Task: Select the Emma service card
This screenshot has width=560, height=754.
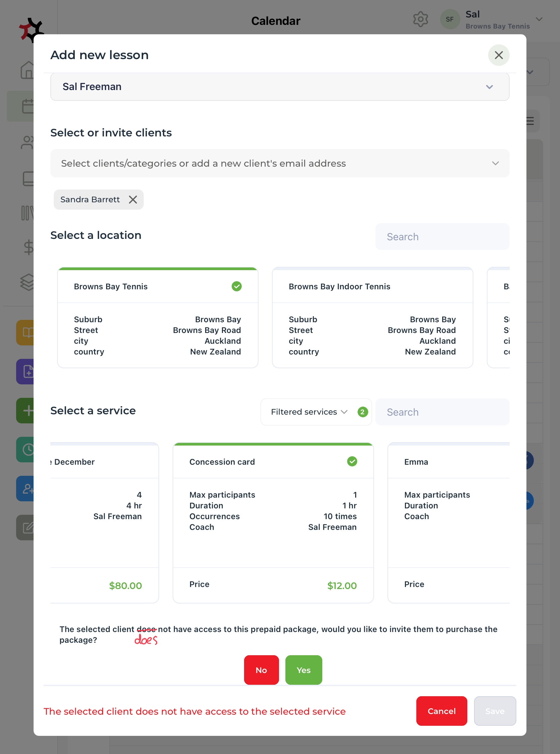Action: click(448, 522)
